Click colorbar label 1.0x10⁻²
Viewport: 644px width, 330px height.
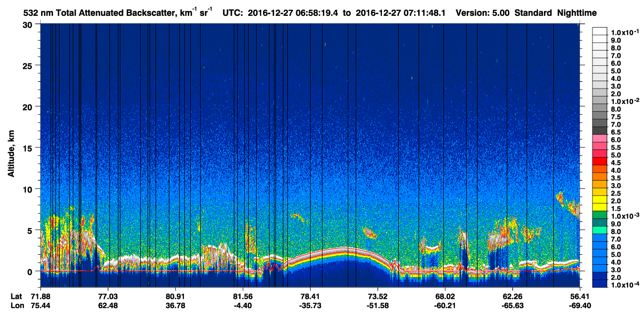625,101
